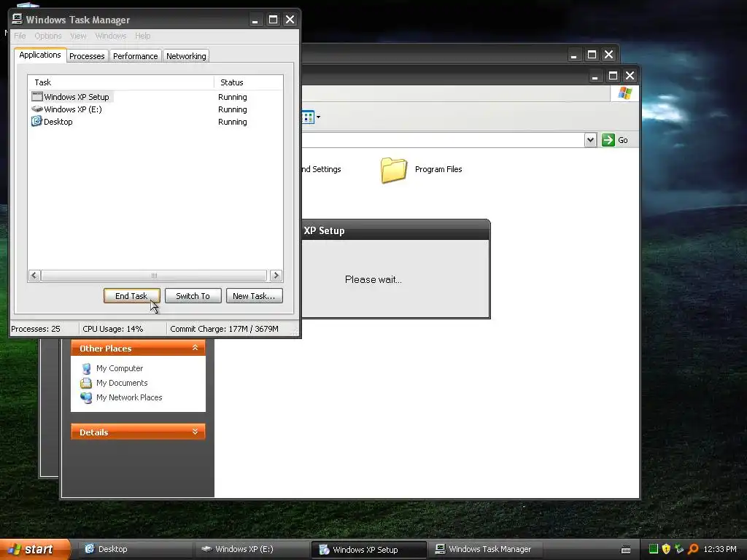This screenshot has height=560, width=747.
Task: Open the File menu in Task Manager
Action: [x=20, y=36]
